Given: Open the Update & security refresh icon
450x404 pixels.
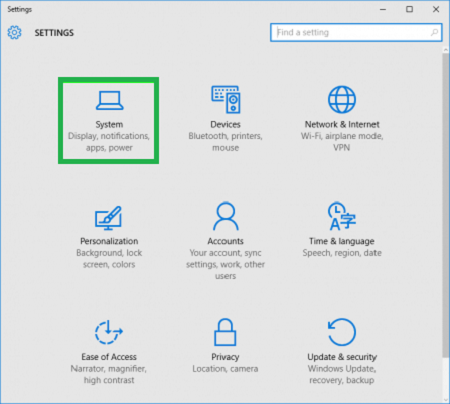Looking at the screenshot, I should coord(342,332).
